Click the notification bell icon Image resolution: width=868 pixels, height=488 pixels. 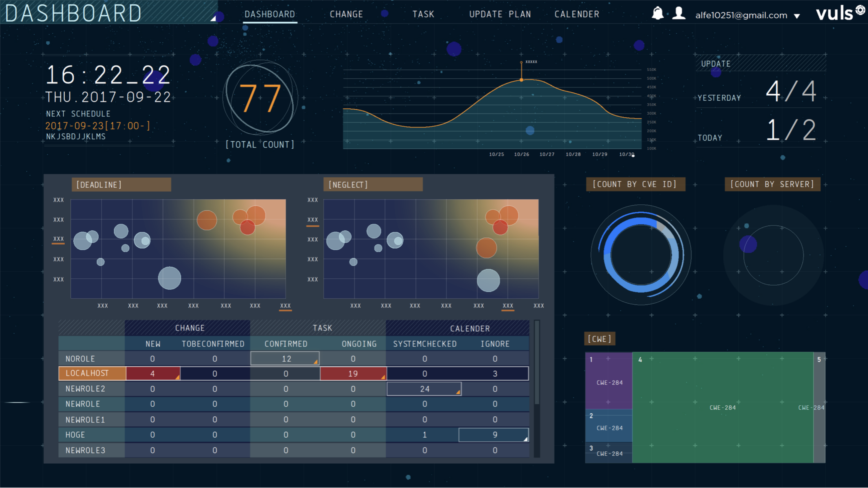(x=657, y=14)
